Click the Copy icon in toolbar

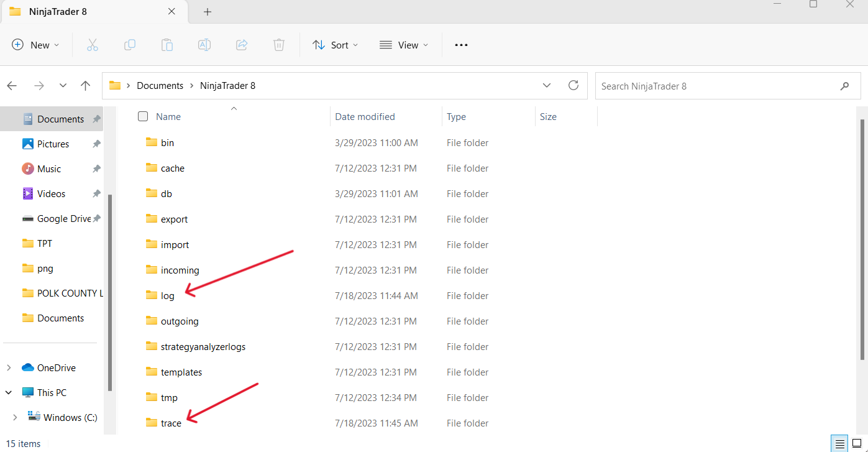[x=130, y=45]
